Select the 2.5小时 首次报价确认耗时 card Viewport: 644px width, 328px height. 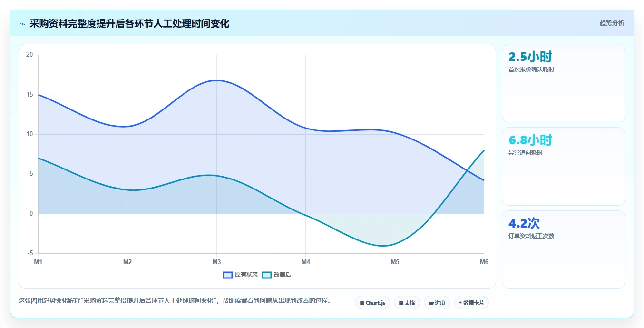pos(564,83)
